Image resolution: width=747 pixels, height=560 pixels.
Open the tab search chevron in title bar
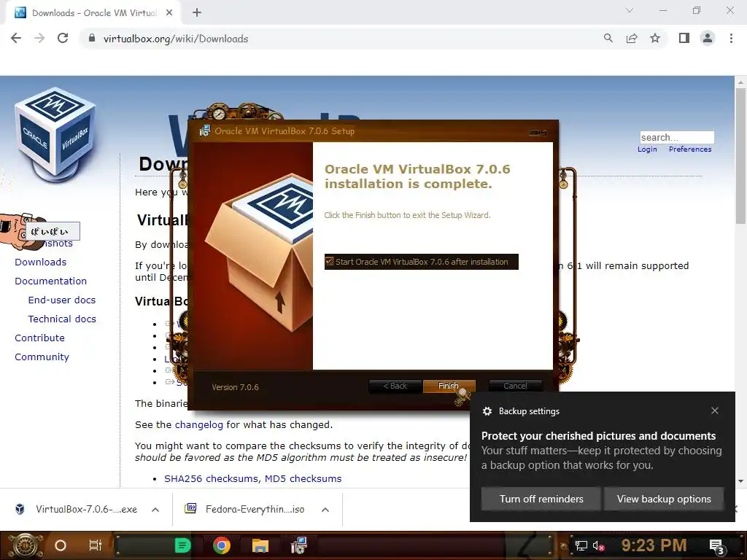[x=630, y=10]
